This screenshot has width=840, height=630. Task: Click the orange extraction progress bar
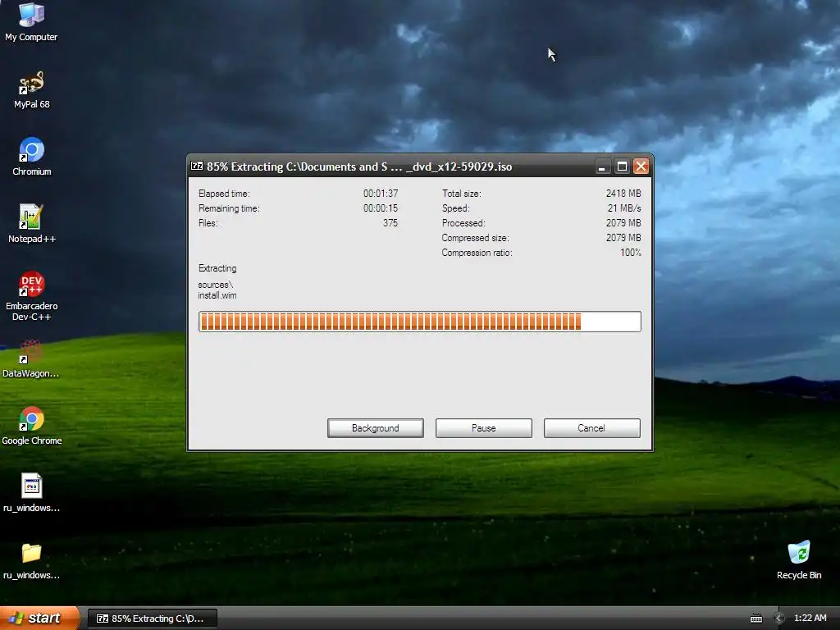pyautogui.click(x=419, y=322)
